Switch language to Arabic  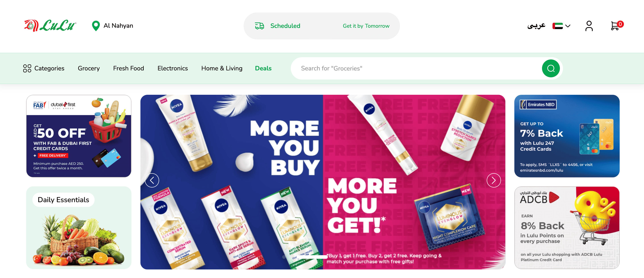pyautogui.click(x=536, y=25)
